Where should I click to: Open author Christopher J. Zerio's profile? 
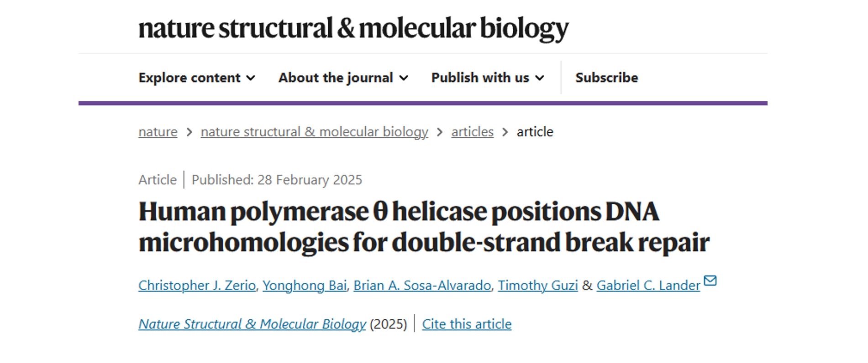tap(197, 285)
